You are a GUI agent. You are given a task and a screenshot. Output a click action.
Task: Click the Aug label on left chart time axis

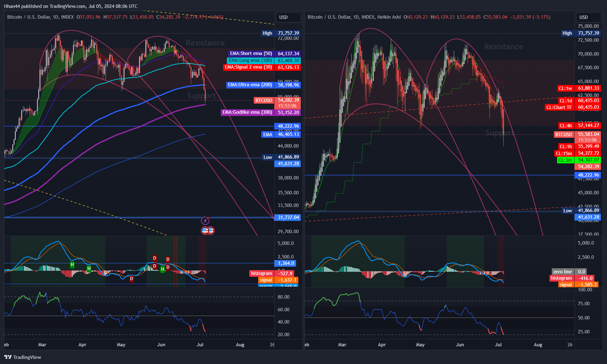240,345
